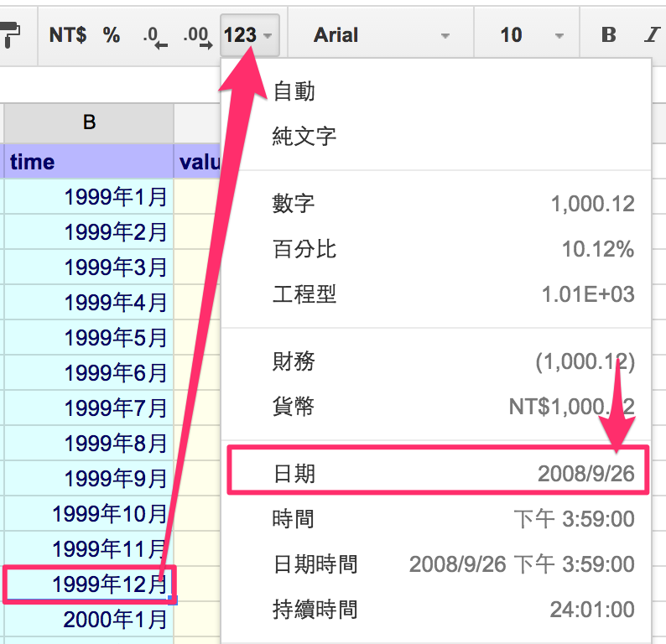Open the Arial font dropdown
The height and width of the screenshot is (644, 666).
[x=381, y=35]
